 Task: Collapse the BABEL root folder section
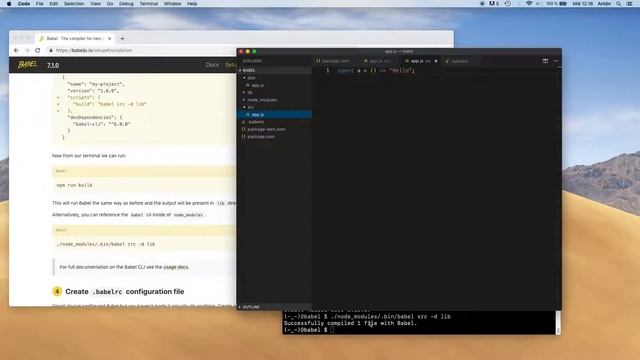click(274, 70)
